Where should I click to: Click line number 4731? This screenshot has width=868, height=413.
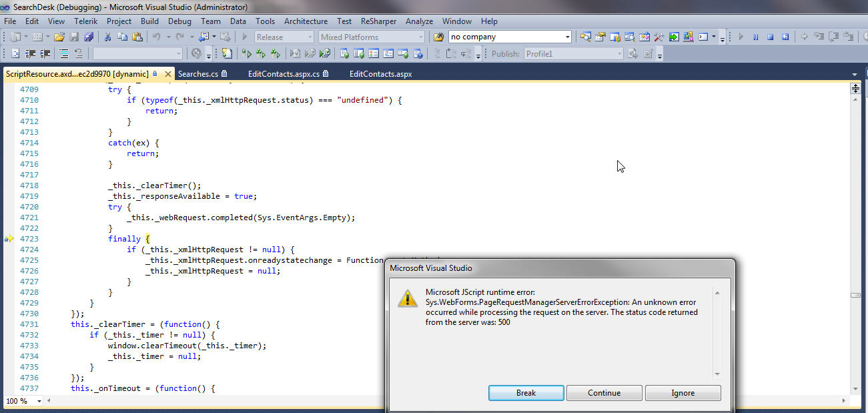pyautogui.click(x=29, y=324)
